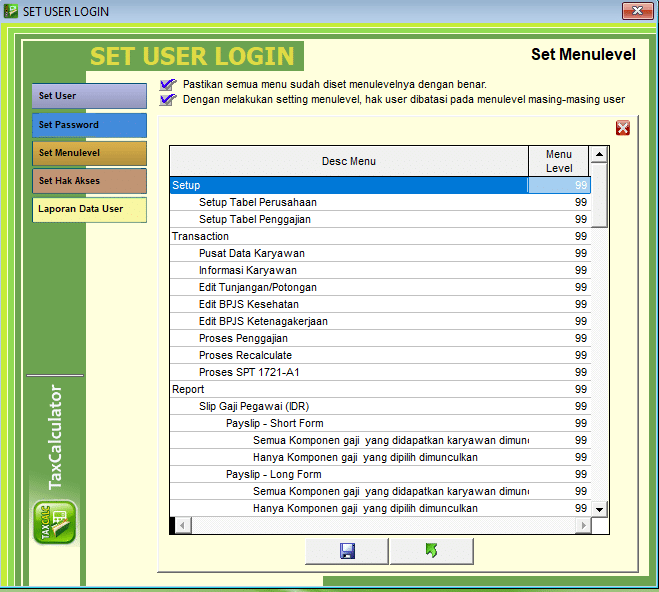Click the horizontal scrollbar left arrow
The image size is (659, 592).
[182, 525]
